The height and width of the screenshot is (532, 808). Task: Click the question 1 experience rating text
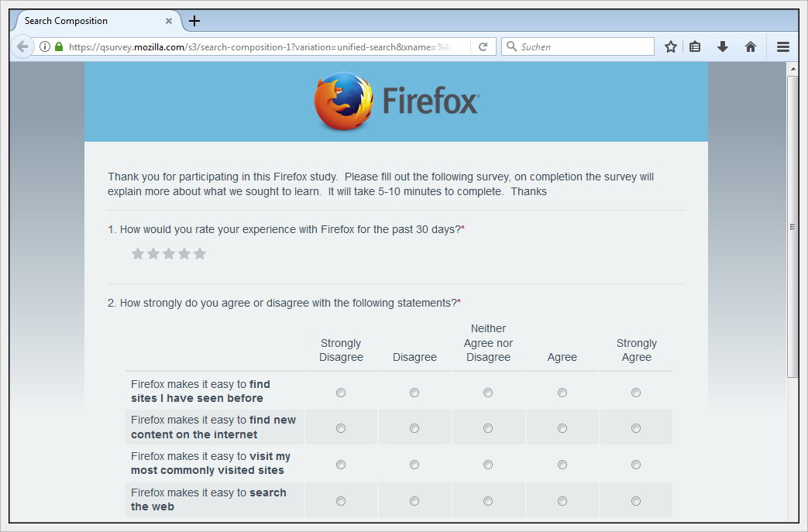286,229
